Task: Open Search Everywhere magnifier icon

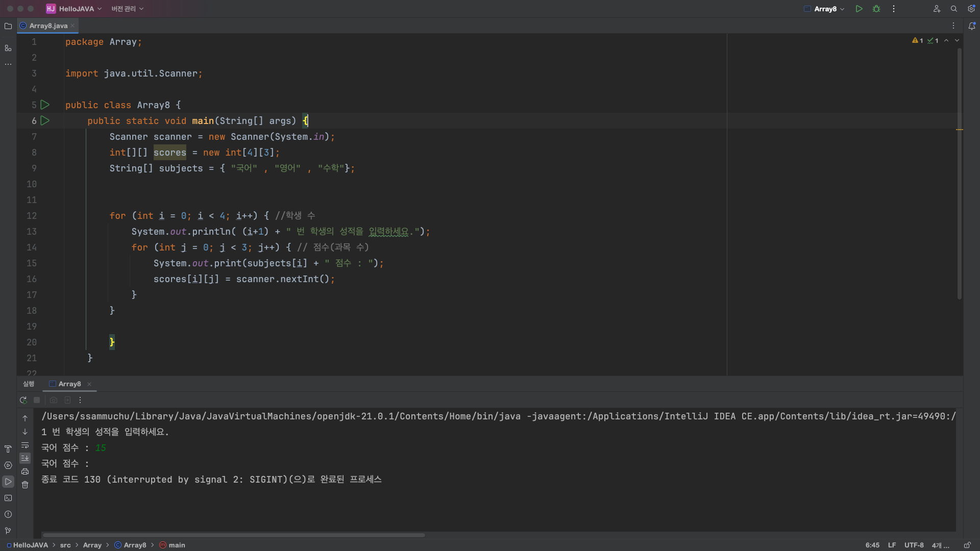Action: (x=953, y=9)
